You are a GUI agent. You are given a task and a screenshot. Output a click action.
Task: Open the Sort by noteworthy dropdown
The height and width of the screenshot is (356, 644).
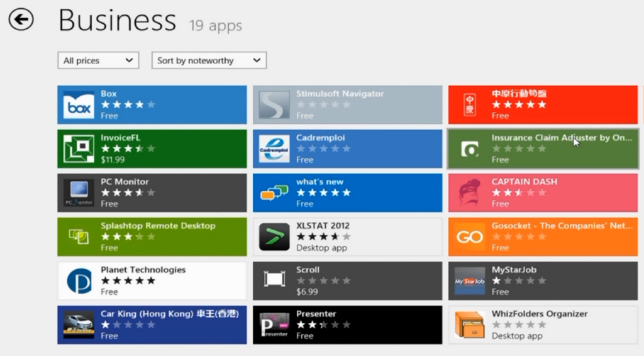[209, 60]
